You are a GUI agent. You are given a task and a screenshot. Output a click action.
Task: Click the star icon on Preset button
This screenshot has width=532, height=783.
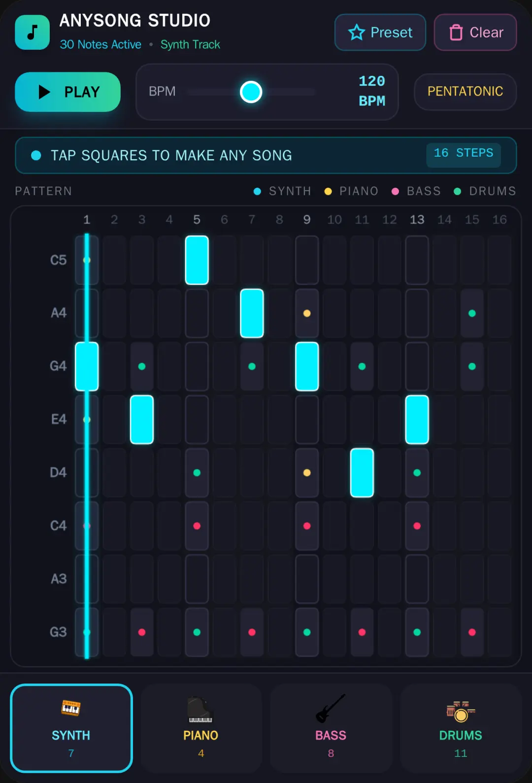pyautogui.click(x=357, y=33)
